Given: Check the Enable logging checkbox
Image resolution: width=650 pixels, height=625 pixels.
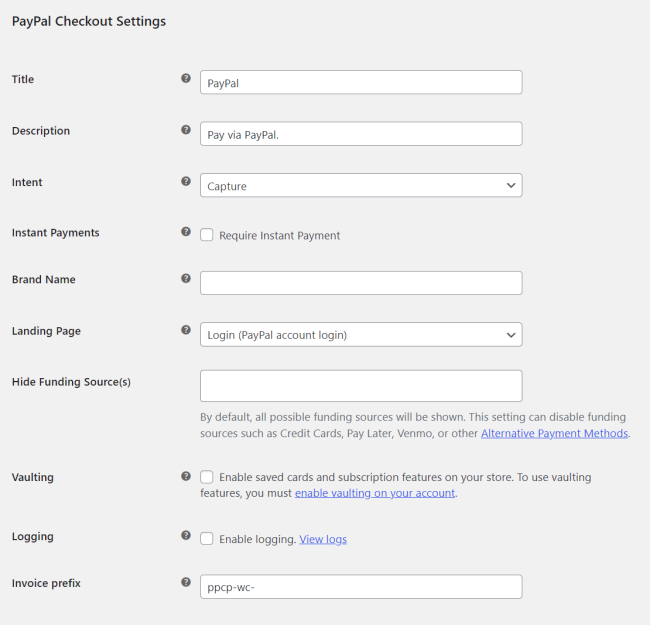Looking at the screenshot, I should click(x=207, y=539).
